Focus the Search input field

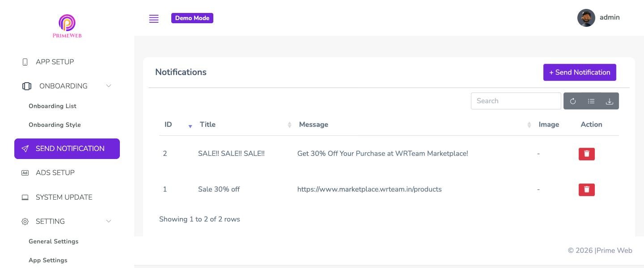click(516, 101)
